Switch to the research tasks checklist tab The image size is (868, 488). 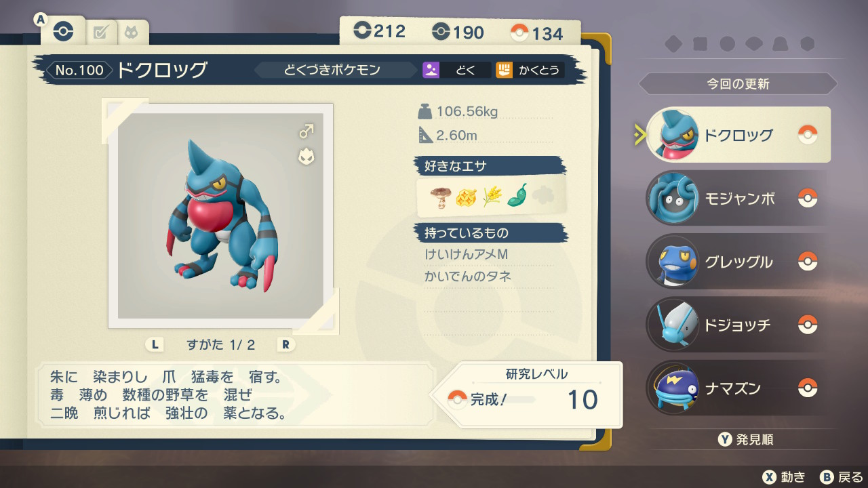click(101, 32)
